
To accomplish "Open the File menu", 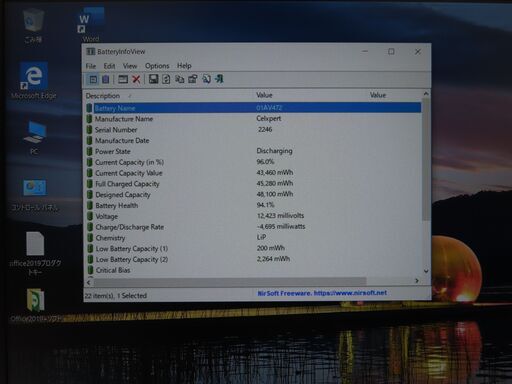I will (91, 66).
